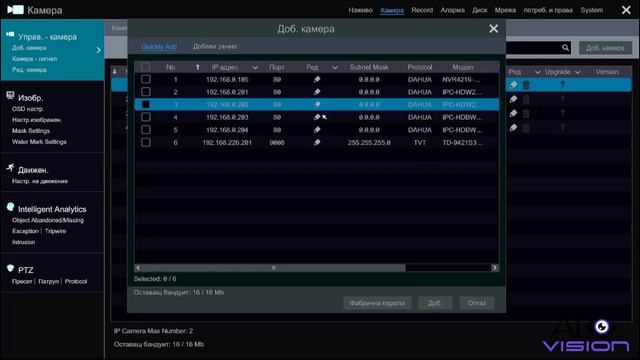
Task: Click the Фабрична парола button
Action: [x=377, y=303]
